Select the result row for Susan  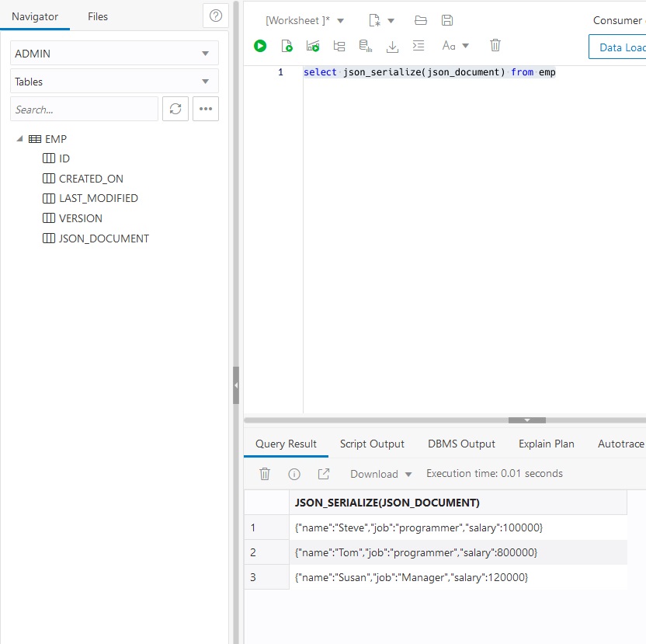tap(436, 577)
